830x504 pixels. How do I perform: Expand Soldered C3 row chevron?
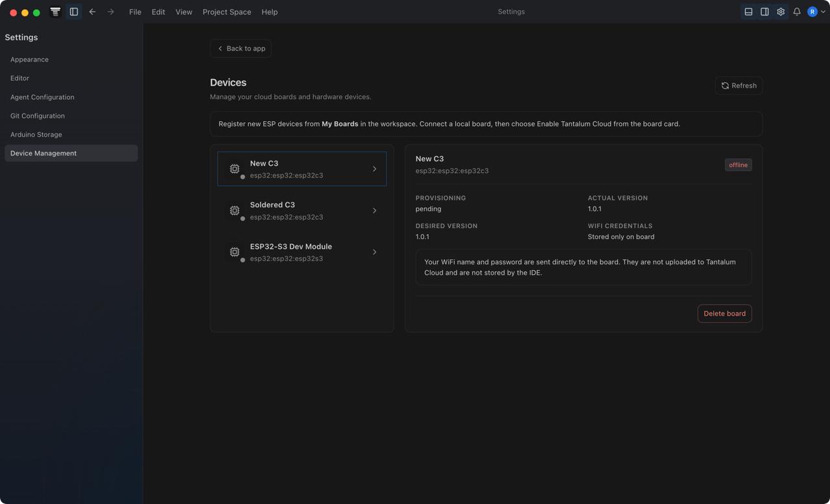[x=374, y=211]
